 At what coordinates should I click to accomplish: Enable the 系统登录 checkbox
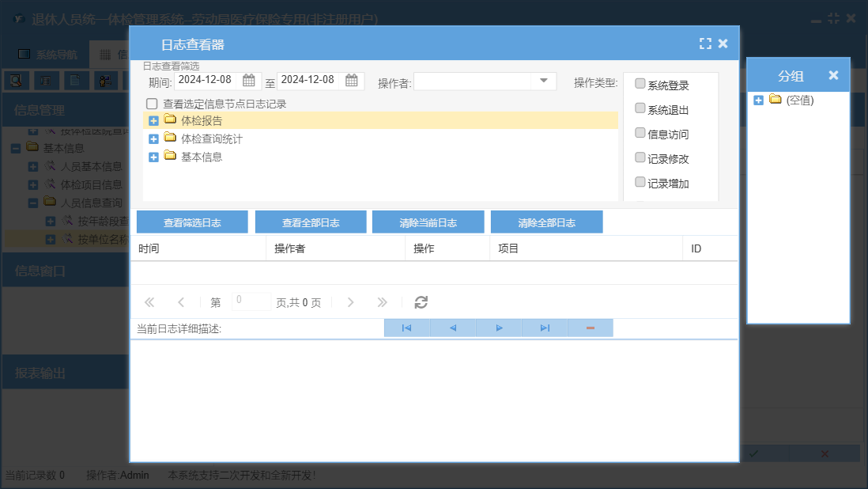point(640,85)
